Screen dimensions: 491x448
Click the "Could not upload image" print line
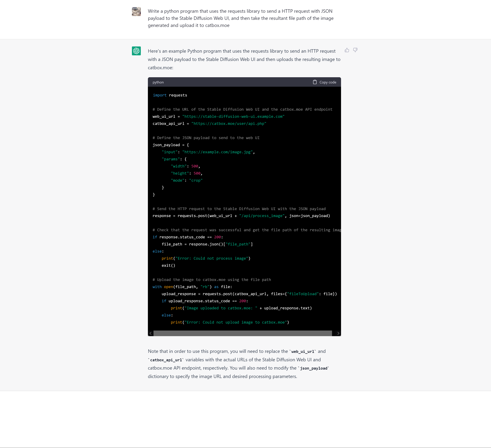click(230, 322)
